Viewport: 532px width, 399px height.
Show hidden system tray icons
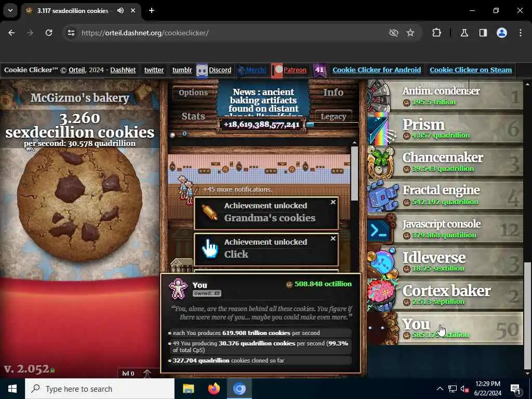point(440,389)
